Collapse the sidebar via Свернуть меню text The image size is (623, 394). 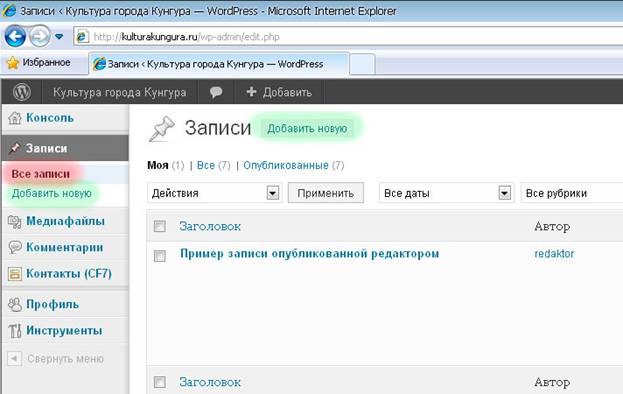[x=66, y=359]
